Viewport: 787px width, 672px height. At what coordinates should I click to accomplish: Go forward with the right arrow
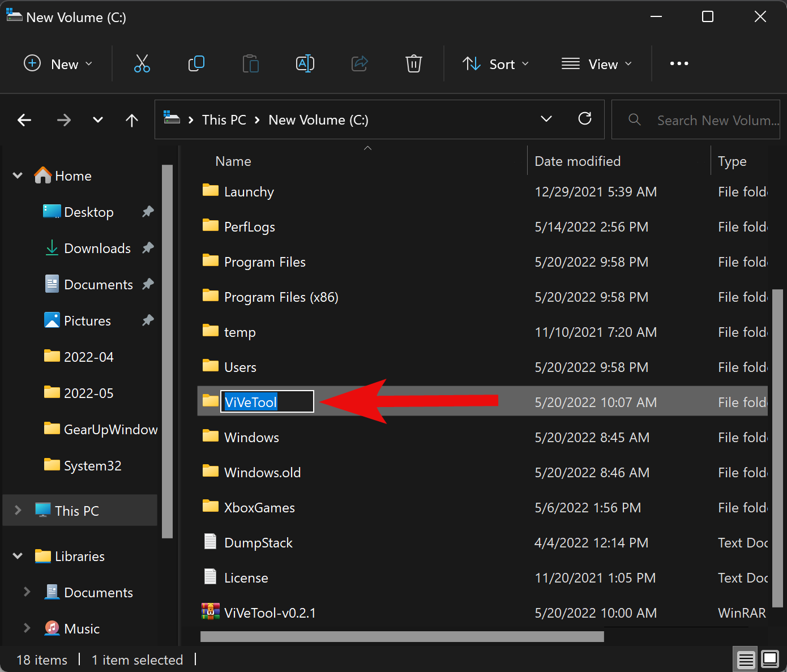64,120
